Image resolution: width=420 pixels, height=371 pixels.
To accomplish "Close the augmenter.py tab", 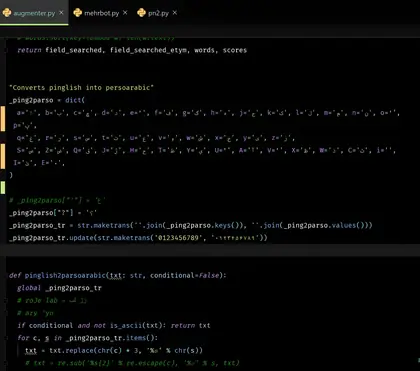I will (x=61, y=13).
